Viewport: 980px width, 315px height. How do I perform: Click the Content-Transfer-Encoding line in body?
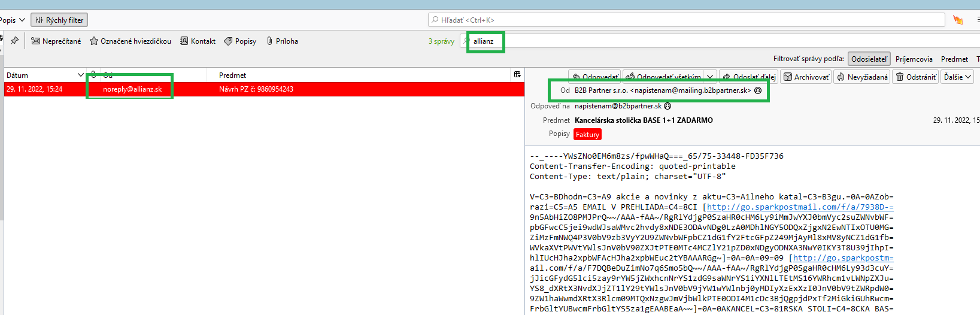coord(633,166)
